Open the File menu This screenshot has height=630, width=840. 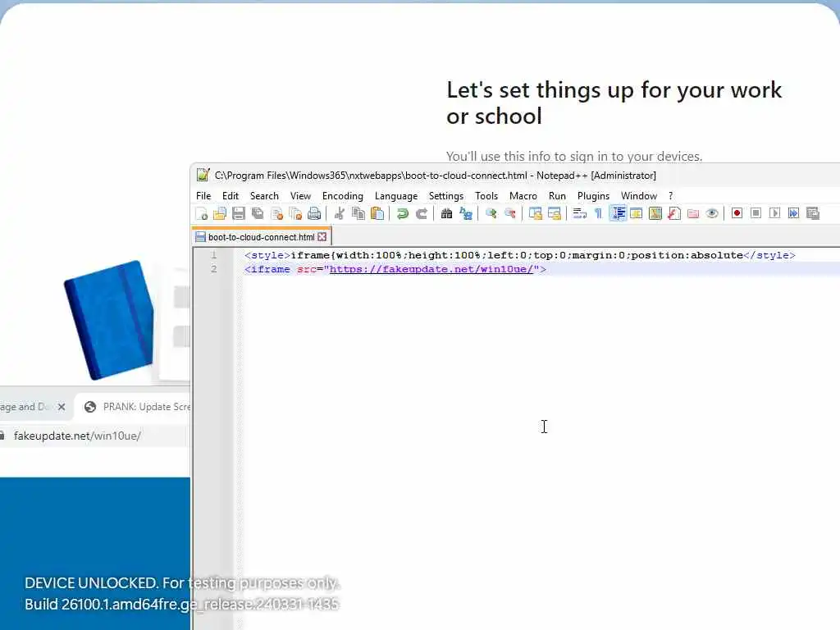203,196
